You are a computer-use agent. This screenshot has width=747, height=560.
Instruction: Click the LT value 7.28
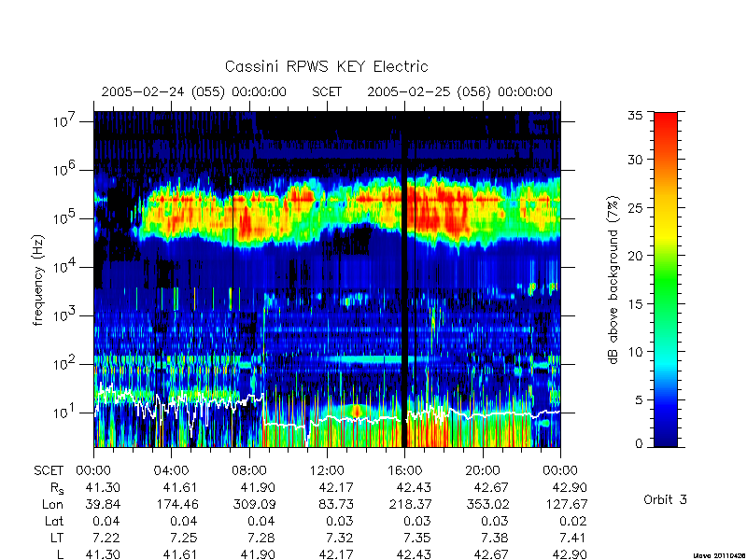[261, 539]
